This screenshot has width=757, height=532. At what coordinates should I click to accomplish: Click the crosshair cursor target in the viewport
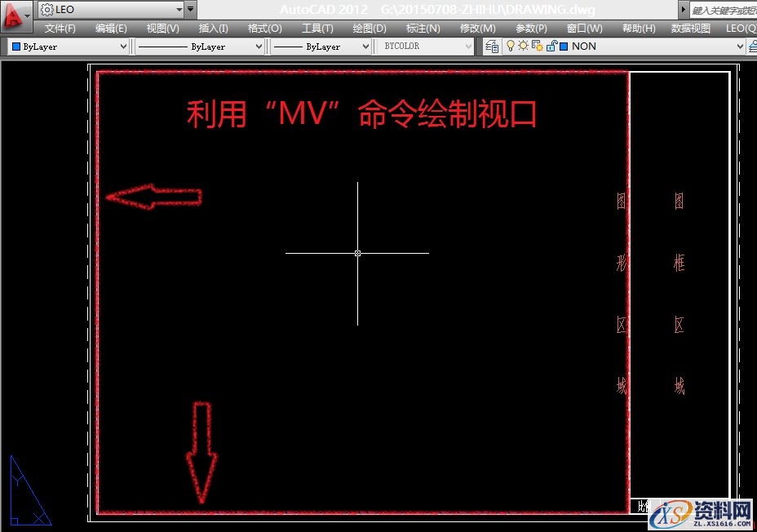tap(357, 253)
